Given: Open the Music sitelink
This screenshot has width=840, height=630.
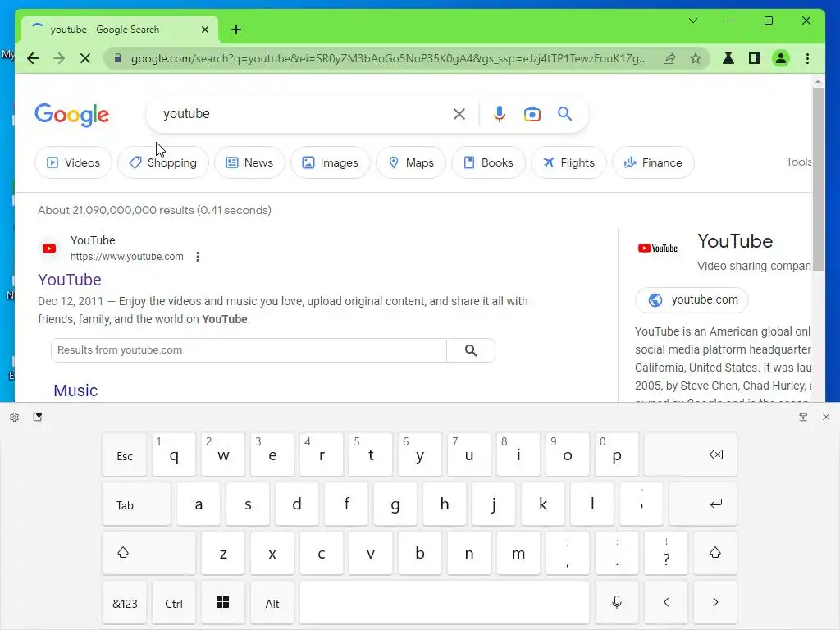Looking at the screenshot, I should tap(75, 390).
